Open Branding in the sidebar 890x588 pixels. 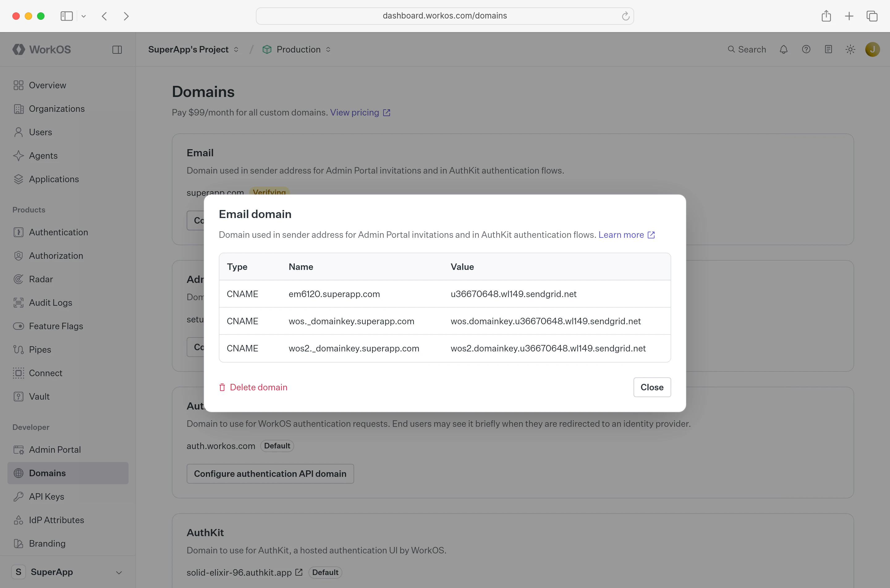coord(68,544)
